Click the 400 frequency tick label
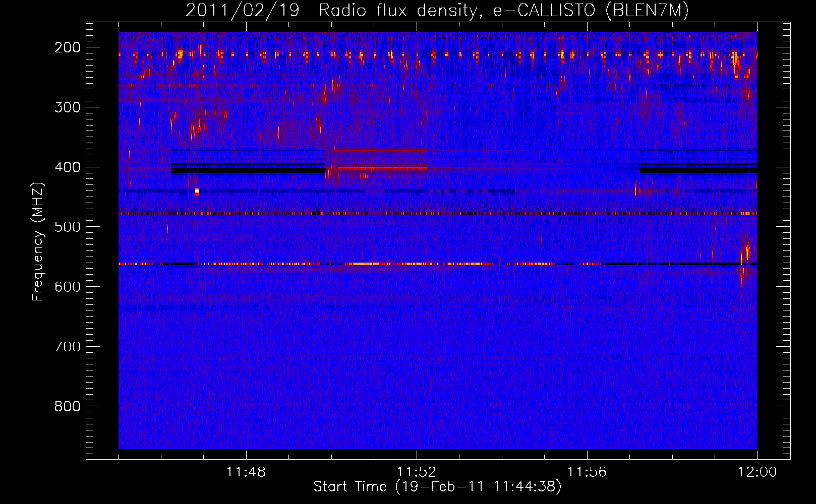 pos(67,167)
